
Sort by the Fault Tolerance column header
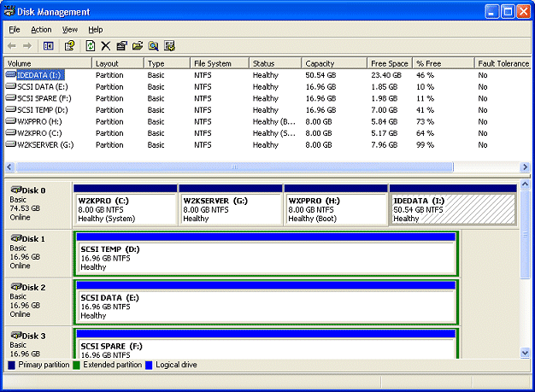tap(503, 63)
